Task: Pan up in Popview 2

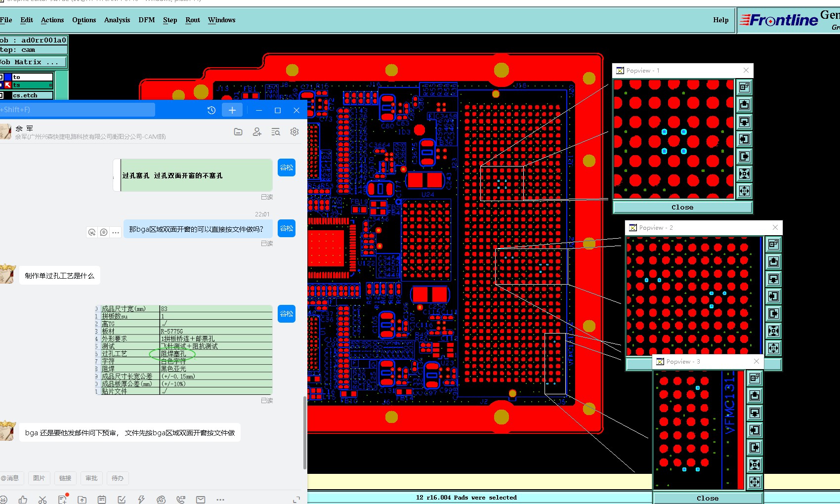Action: pos(773,261)
